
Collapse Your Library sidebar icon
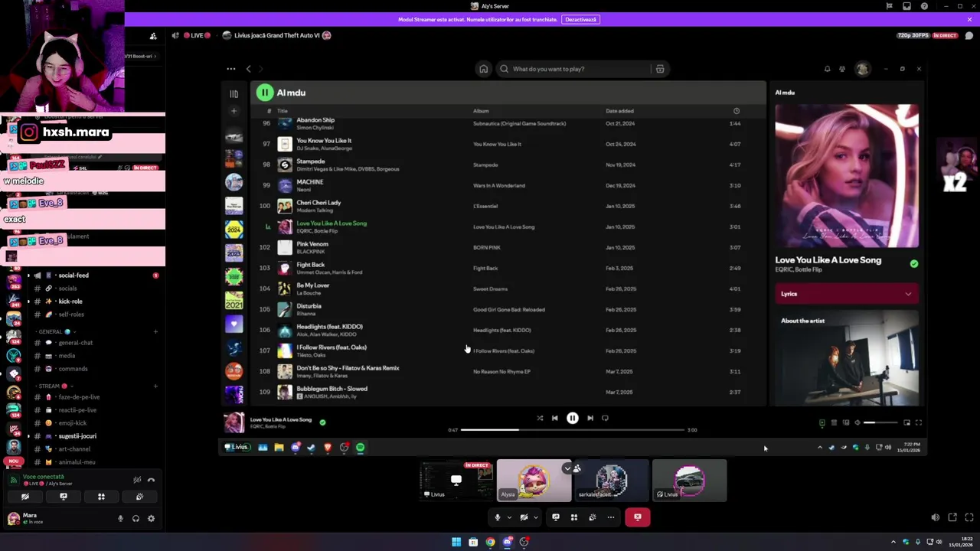pyautogui.click(x=234, y=93)
